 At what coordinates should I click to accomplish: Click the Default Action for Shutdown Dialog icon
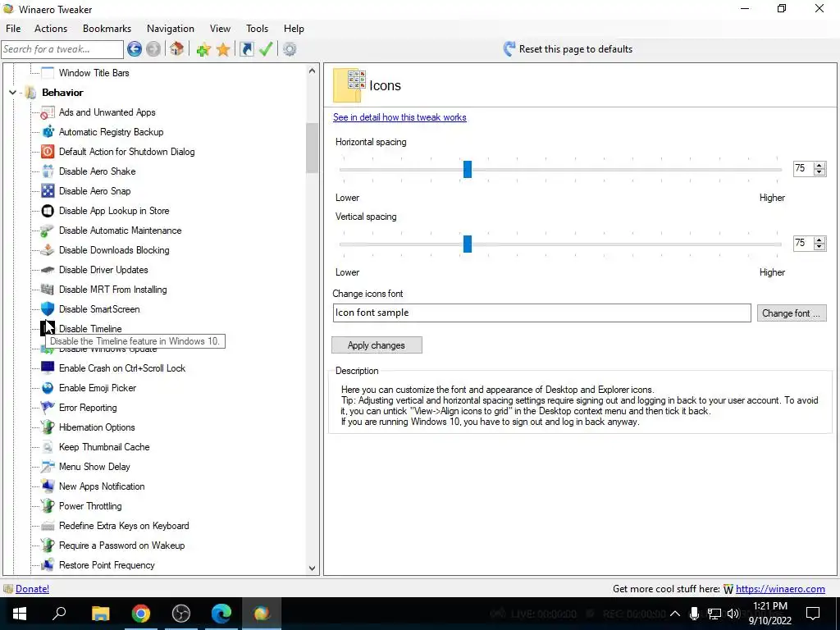pyautogui.click(x=48, y=152)
